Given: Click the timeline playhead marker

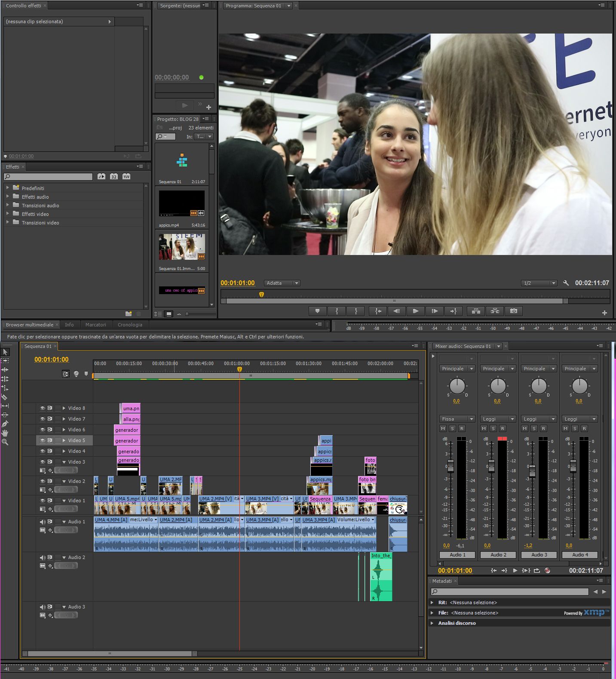Looking at the screenshot, I should point(239,369).
